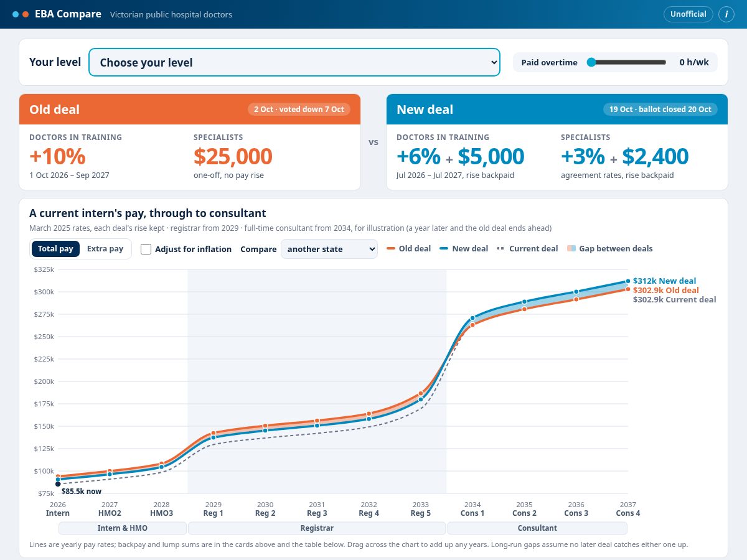Click the '$5,000' new deal lump sum
The image size is (747, 560).
pos(491,156)
